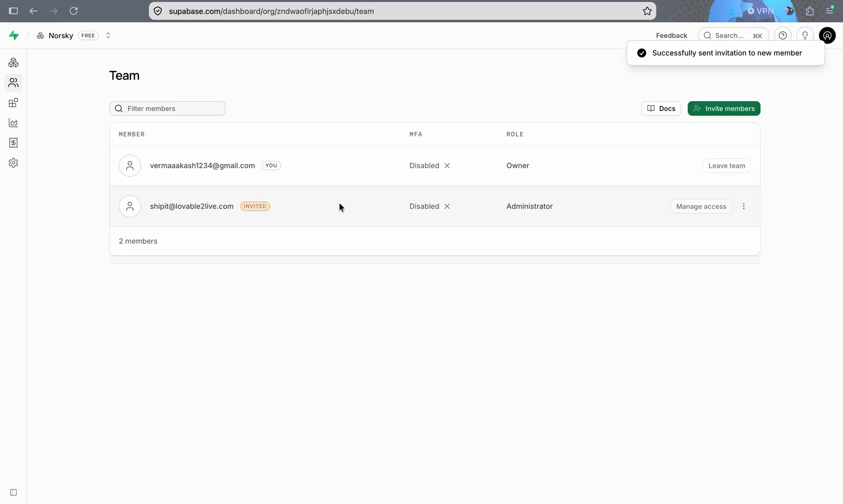Open the Projects icon in the sidebar
This screenshot has height=504, width=843.
coord(13,63)
